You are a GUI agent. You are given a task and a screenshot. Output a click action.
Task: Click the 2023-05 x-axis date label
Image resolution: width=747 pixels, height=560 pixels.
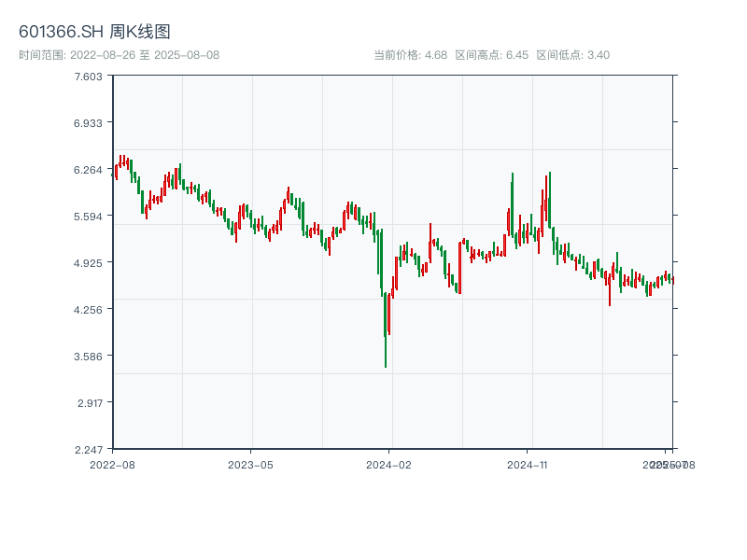[250, 464]
